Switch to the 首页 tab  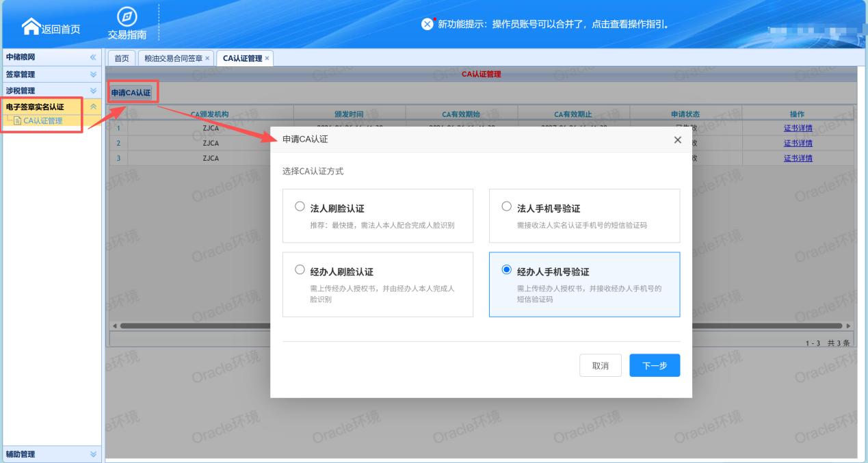tap(121, 58)
